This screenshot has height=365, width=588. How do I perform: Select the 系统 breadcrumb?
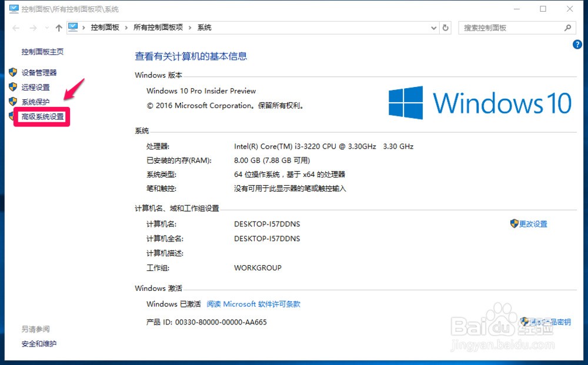click(205, 28)
